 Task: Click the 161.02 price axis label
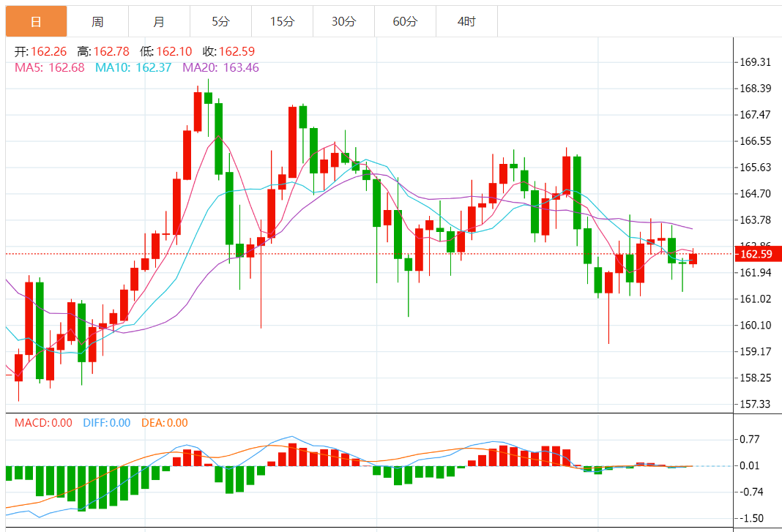point(755,299)
